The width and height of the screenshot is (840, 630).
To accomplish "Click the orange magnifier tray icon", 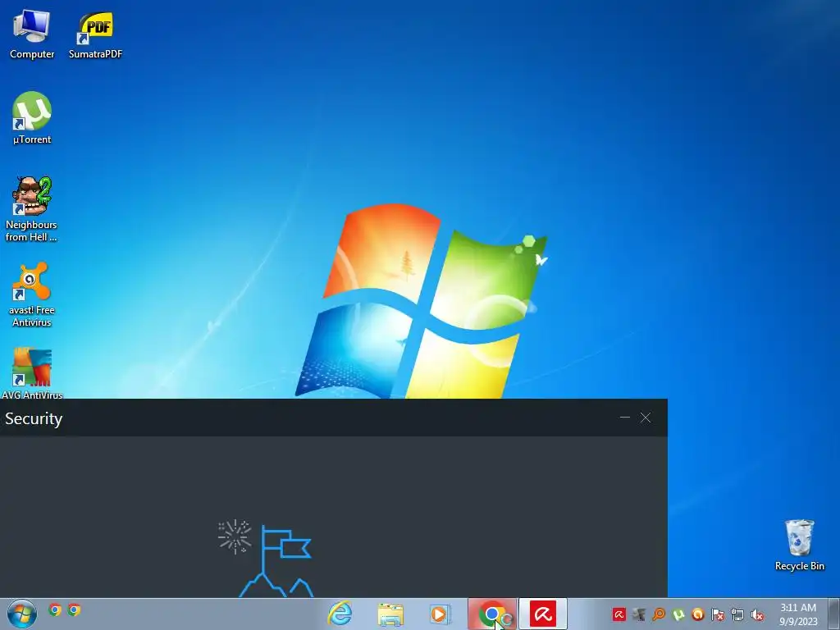I will (x=659, y=614).
